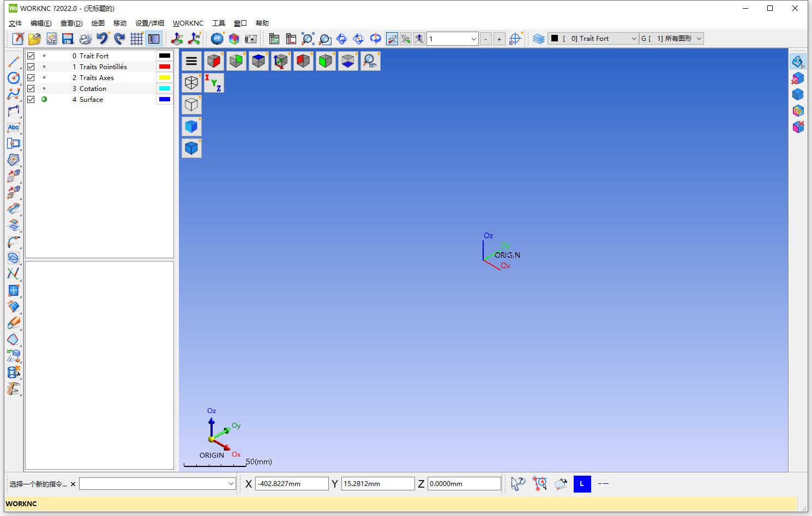Uncheck the Cotation layer checkbox
Viewport: 812px width, 516px height.
[x=31, y=88]
